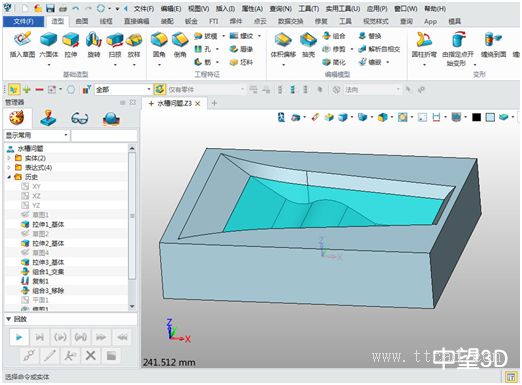Click the black background color swatch
Image resolution: width=522 pixels, height=385 pixels.
pos(476,117)
